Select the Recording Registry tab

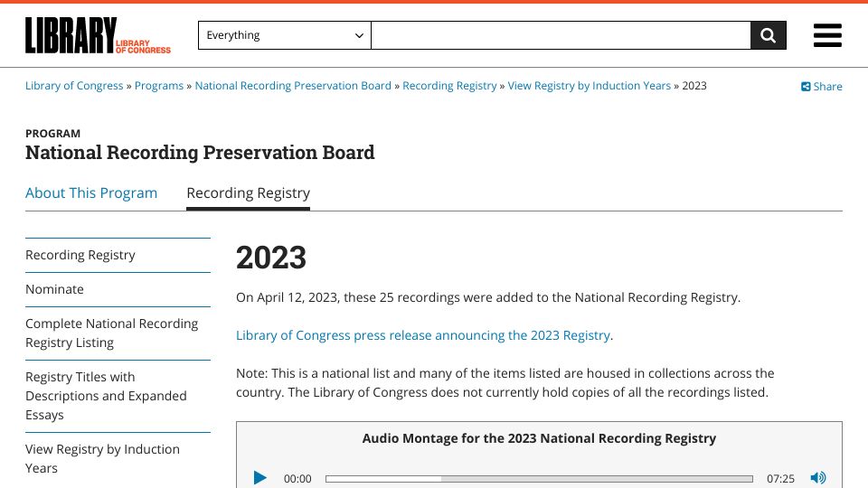click(x=248, y=193)
